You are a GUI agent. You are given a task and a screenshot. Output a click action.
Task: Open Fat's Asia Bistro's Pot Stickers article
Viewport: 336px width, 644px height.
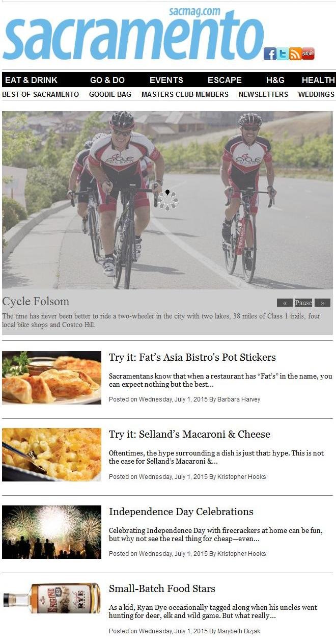192,357
